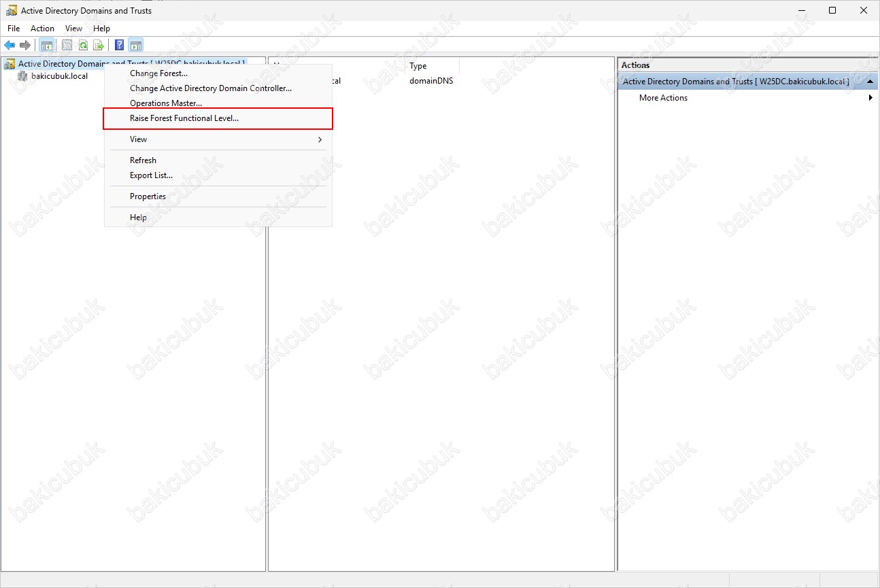Select bakicubuk.local in the console tree
Screen dimensions: 880x588
pos(59,76)
